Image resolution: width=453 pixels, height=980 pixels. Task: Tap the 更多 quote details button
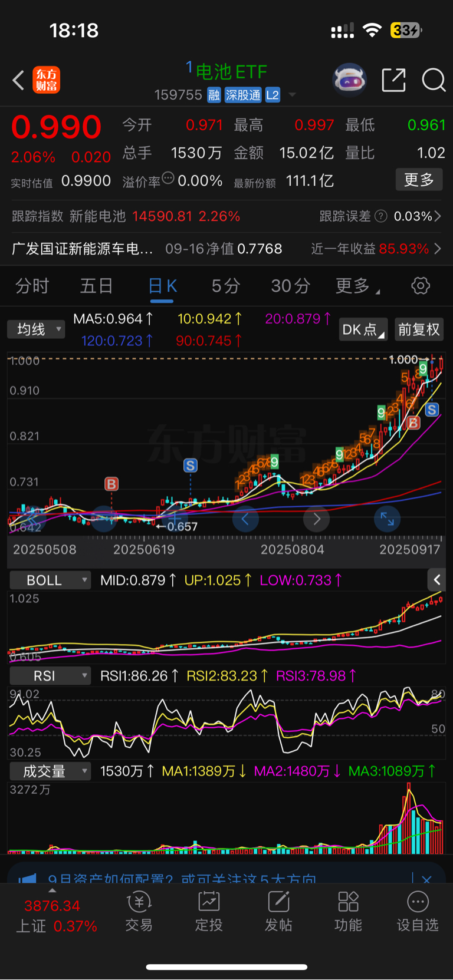[419, 180]
